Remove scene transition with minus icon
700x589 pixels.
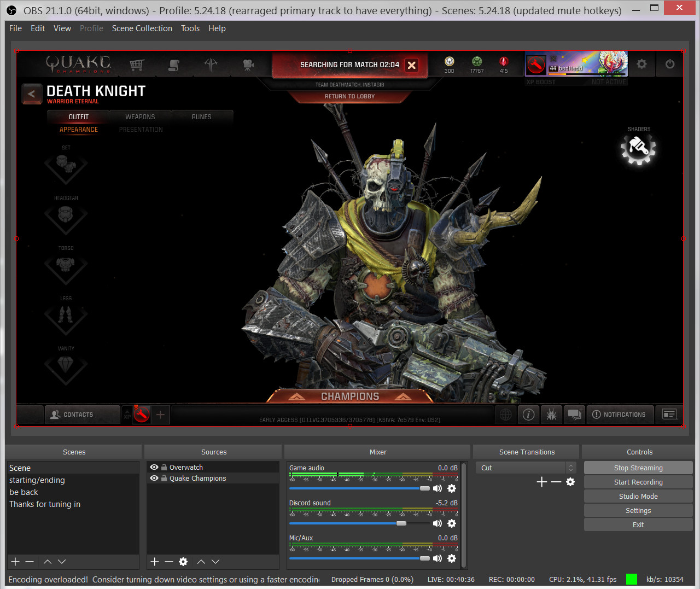[556, 482]
